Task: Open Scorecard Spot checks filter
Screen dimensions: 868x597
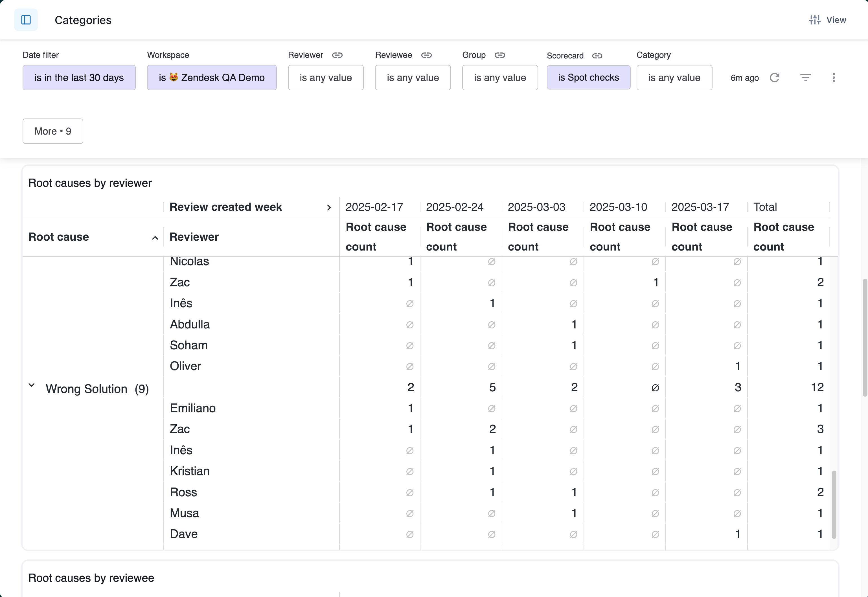Action: [588, 77]
